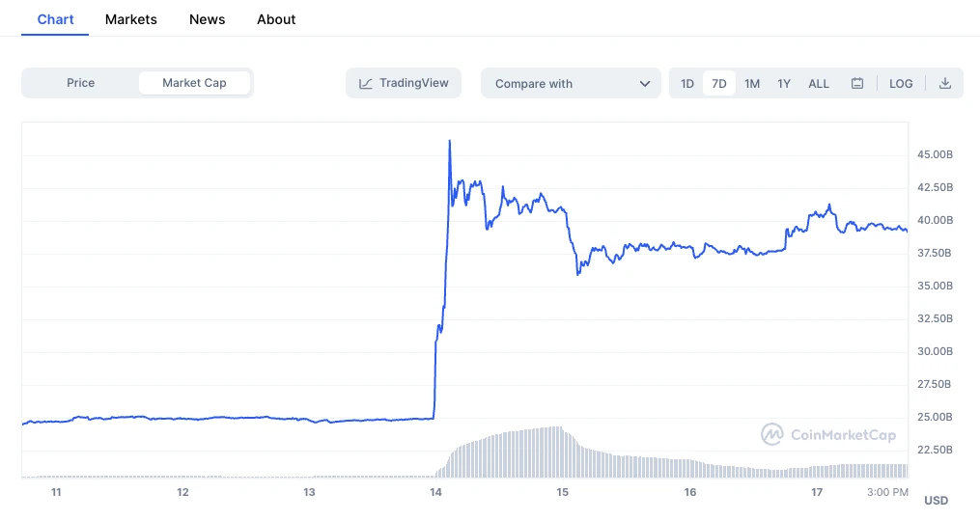Switch chart to Market Cap view
The height and width of the screenshot is (521, 980).
point(194,83)
